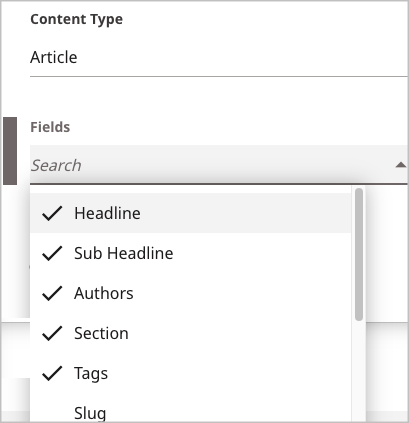Click the scrollbar track below the thumb
Viewport: 409px width, 423px height.
pos(359,372)
